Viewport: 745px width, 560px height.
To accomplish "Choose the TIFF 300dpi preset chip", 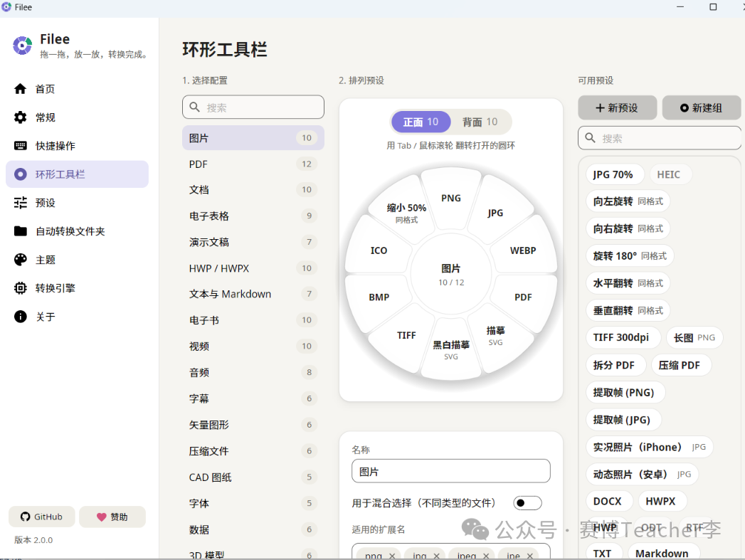I will 623,338.
